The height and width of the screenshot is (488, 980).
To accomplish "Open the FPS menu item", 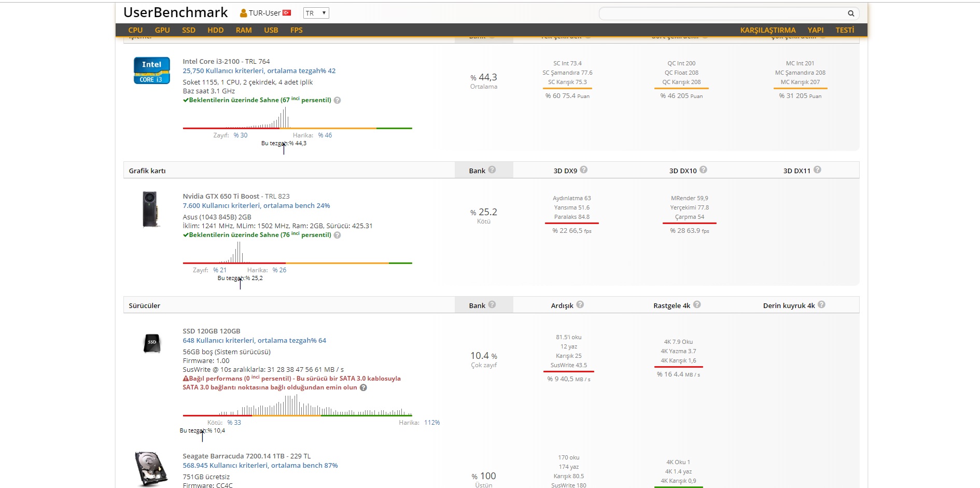I will (x=297, y=30).
